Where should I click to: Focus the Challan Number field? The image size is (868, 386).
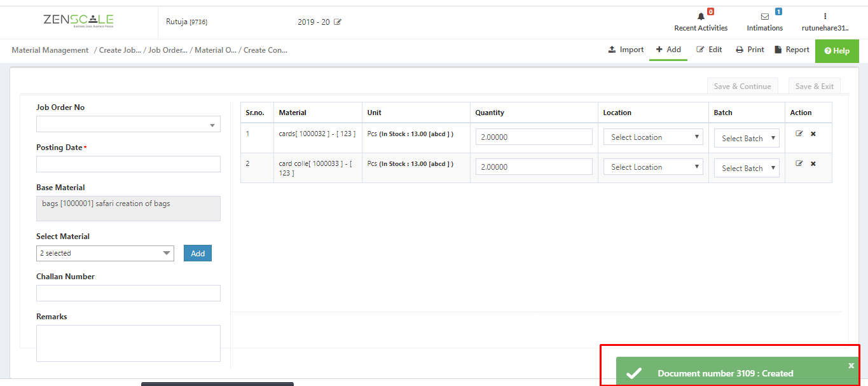128,293
